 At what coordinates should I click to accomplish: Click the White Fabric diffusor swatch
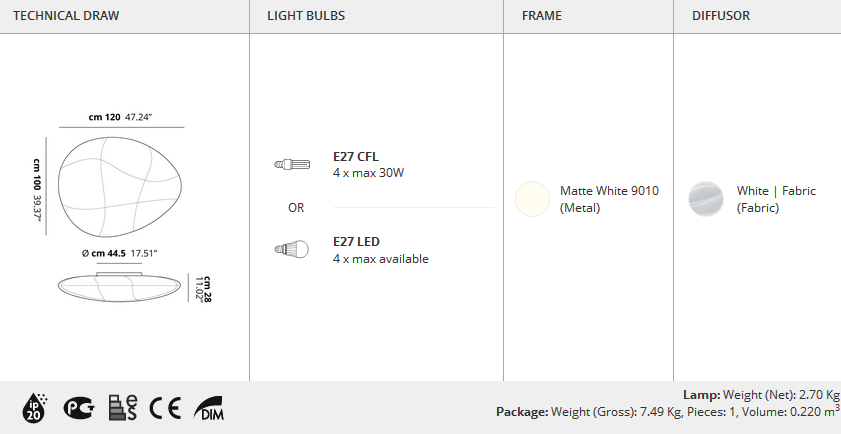pos(706,199)
